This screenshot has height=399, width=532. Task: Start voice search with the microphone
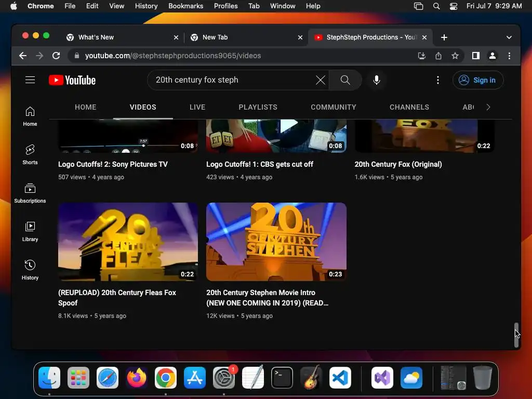click(x=376, y=80)
